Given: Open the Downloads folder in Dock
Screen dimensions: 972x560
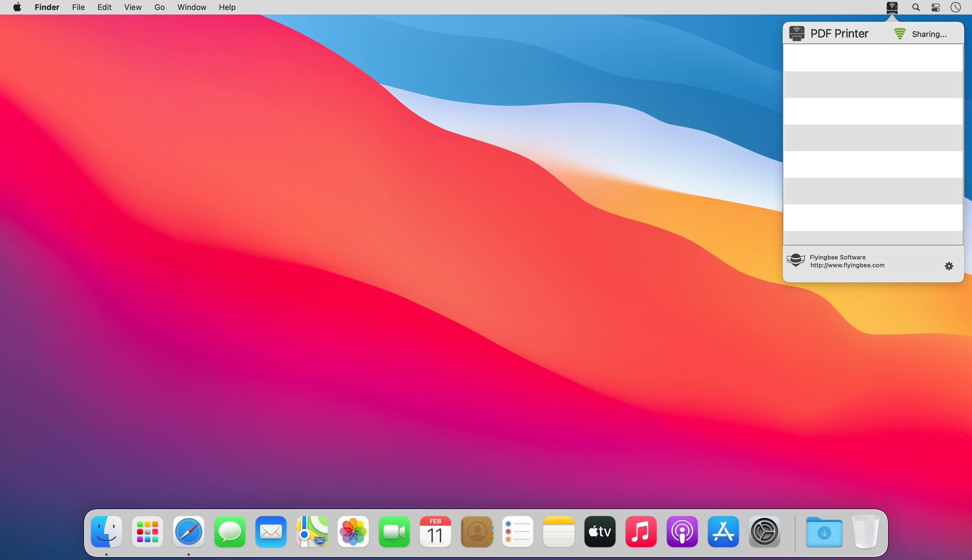Looking at the screenshot, I should click(x=824, y=532).
